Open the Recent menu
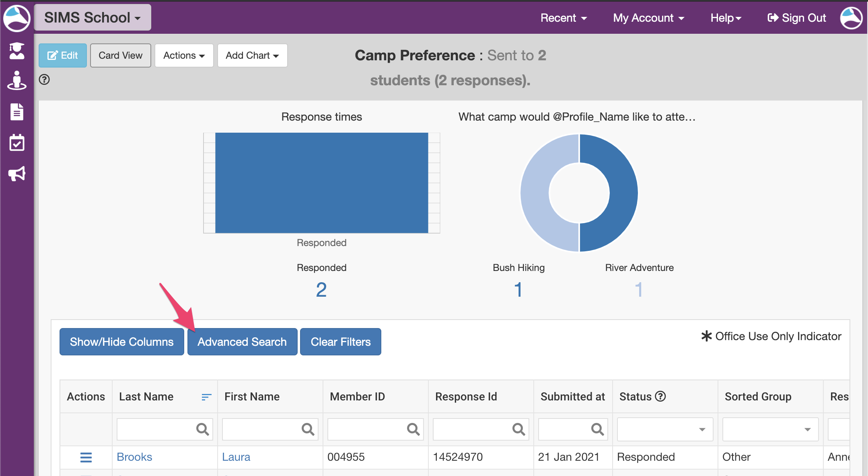This screenshot has width=868, height=476. pyautogui.click(x=564, y=18)
